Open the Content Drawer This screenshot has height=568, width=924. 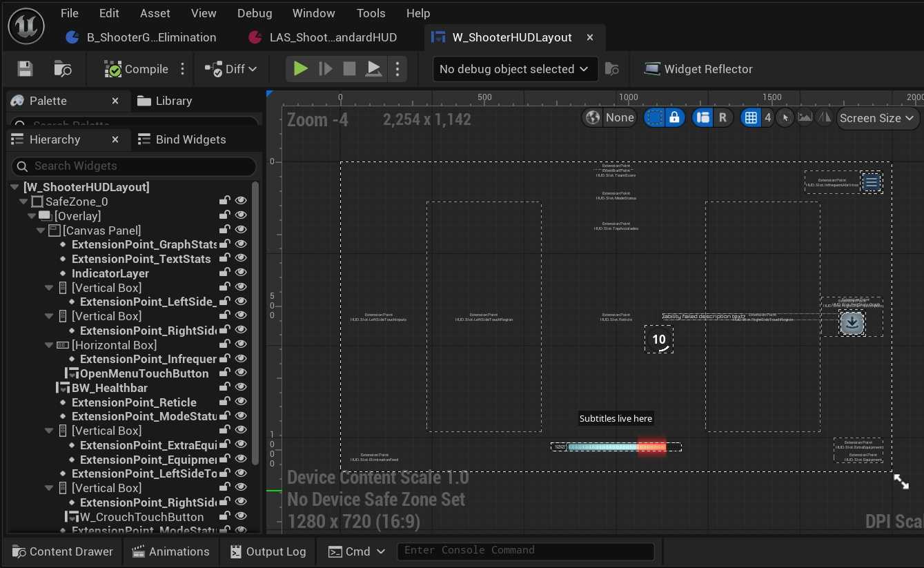click(62, 551)
